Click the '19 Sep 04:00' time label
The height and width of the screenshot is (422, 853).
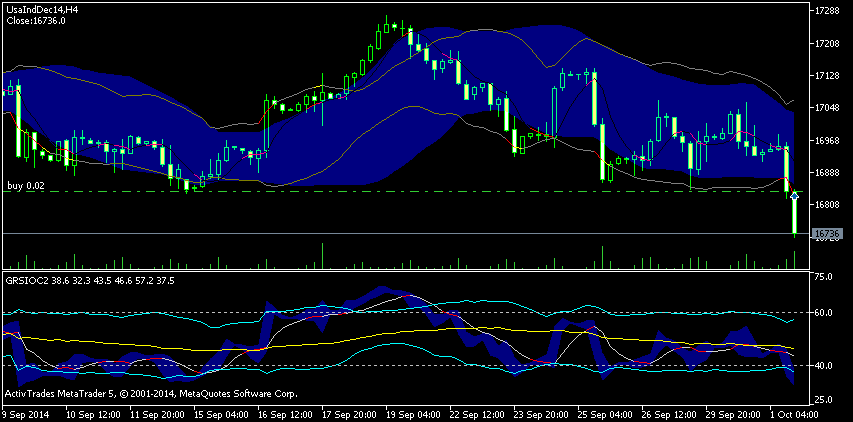413,414
